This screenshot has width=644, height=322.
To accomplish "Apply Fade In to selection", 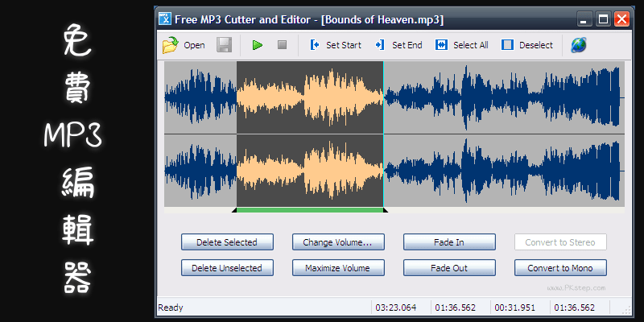I will (449, 242).
